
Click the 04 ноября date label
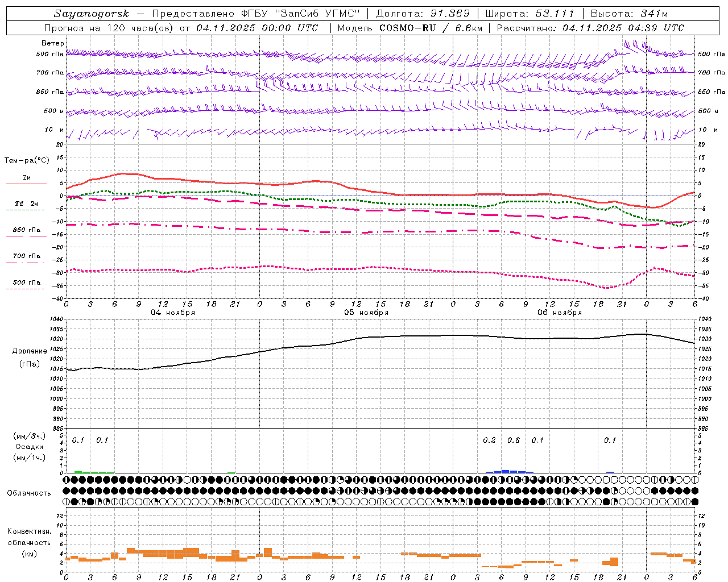click(x=173, y=313)
